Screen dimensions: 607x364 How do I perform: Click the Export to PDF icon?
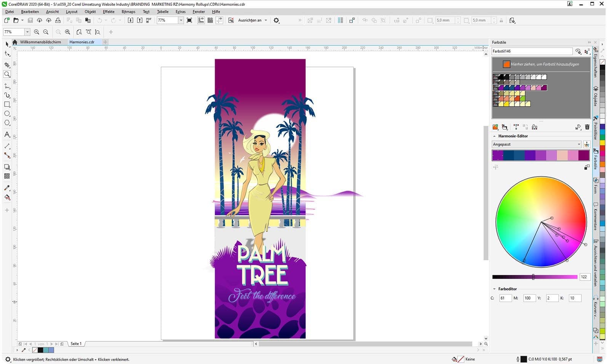[x=149, y=20]
